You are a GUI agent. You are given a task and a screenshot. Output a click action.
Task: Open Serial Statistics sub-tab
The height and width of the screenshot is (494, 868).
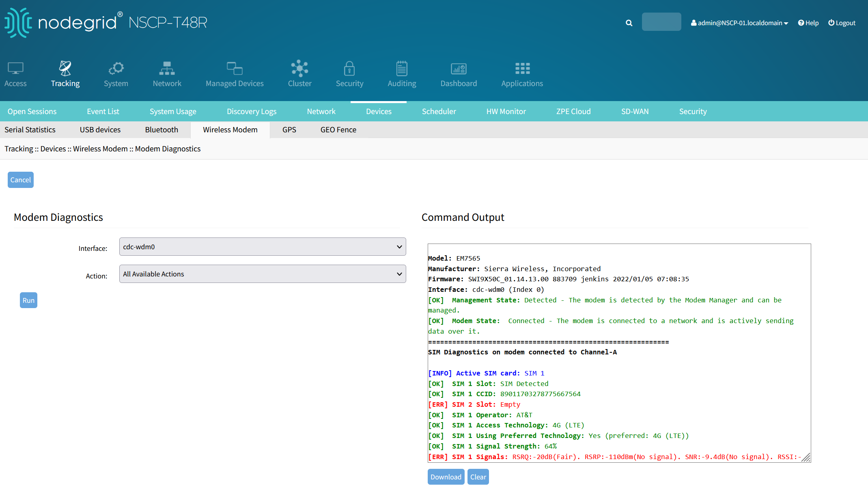pyautogui.click(x=30, y=129)
